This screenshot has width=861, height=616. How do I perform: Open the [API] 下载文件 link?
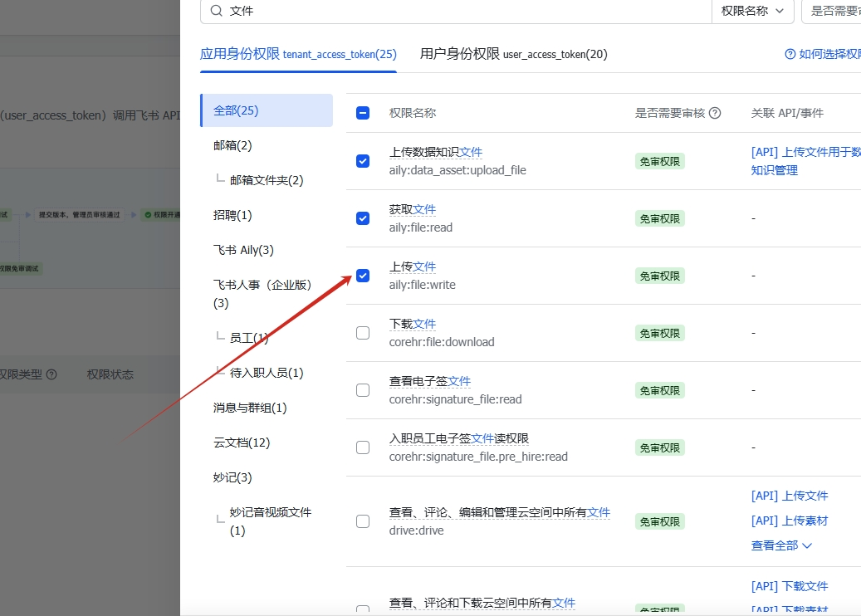click(x=790, y=586)
